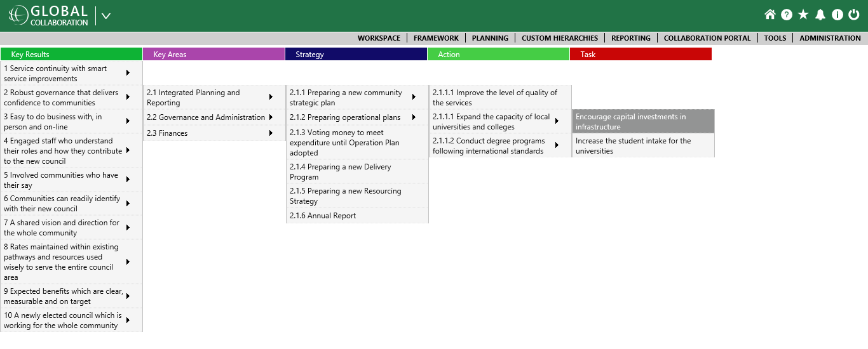Expand arrow for 2.1 Integrated Planning and Reporting
Image resolution: width=868 pixels, height=349 pixels.
coord(271,97)
